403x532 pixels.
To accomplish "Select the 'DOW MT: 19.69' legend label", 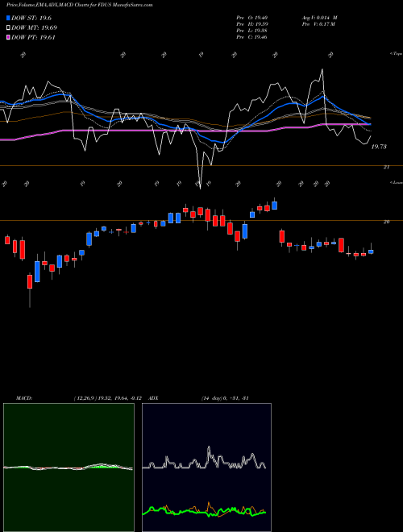I will point(35,28).
